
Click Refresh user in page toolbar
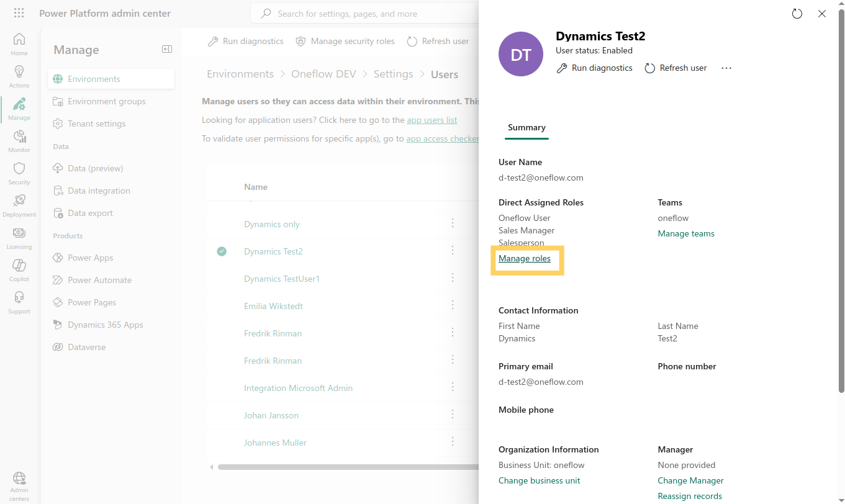438,41
